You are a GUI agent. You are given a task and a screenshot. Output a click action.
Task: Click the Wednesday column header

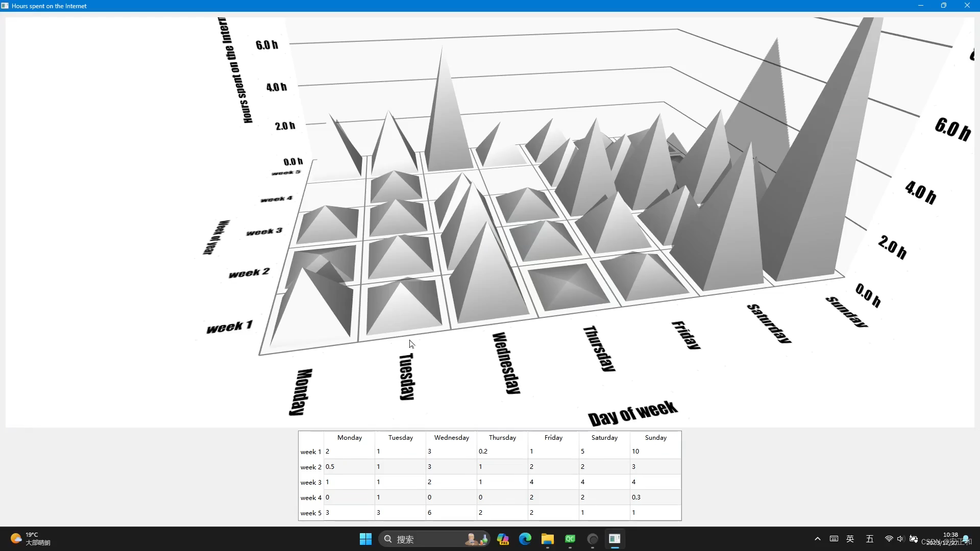point(451,438)
